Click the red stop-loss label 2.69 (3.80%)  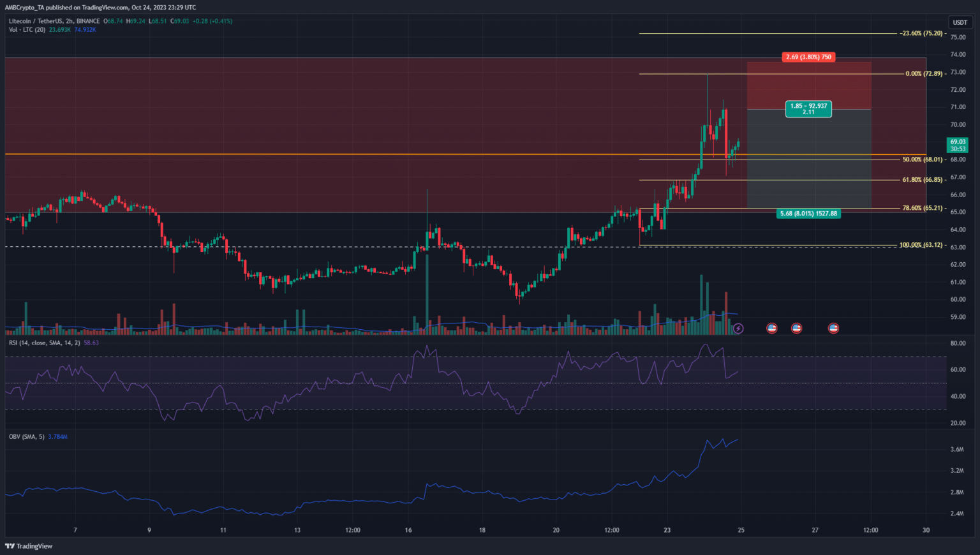[x=808, y=57]
